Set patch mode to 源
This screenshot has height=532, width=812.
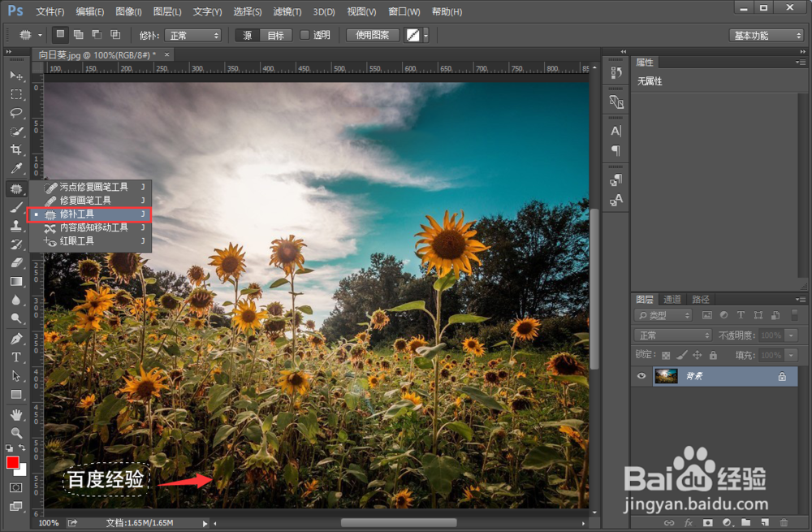point(248,35)
